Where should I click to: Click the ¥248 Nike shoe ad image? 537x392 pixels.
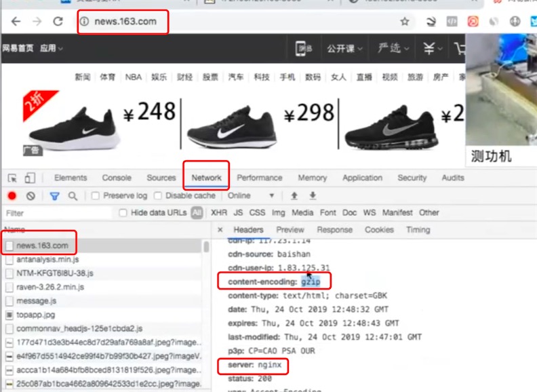click(x=100, y=123)
